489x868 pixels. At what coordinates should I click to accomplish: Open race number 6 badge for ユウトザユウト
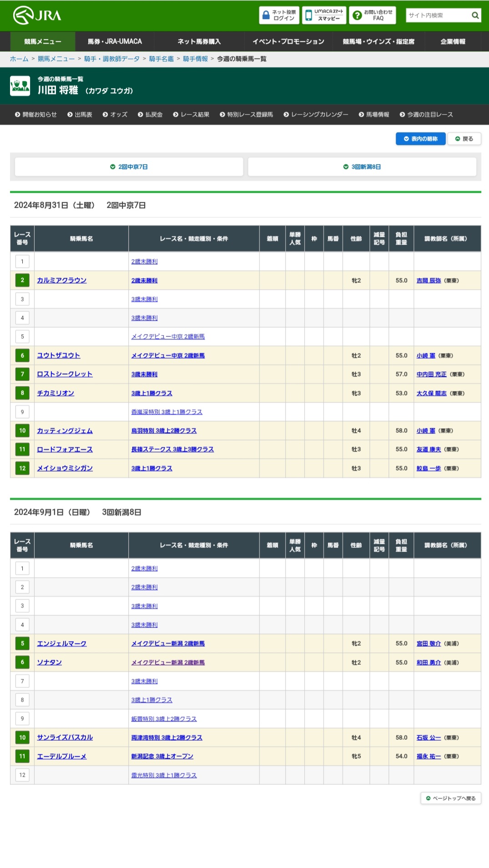pyautogui.click(x=22, y=356)
